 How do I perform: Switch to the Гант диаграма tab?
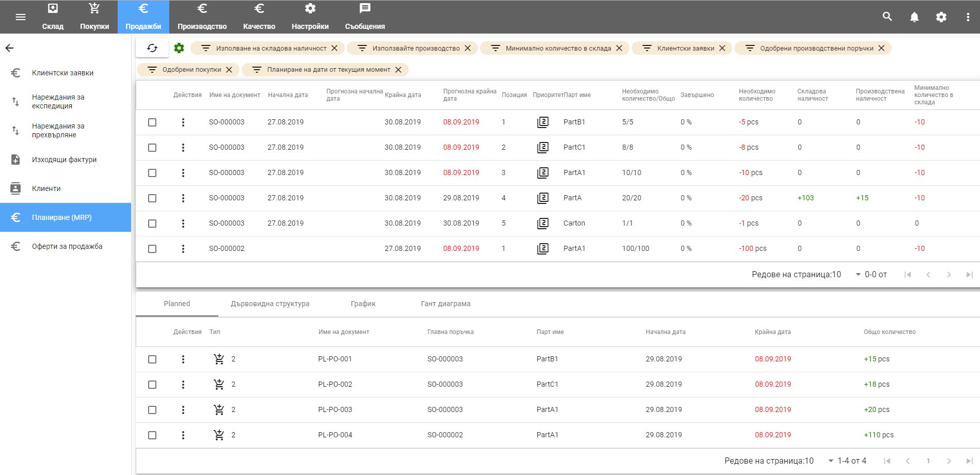tap(445, 304)
